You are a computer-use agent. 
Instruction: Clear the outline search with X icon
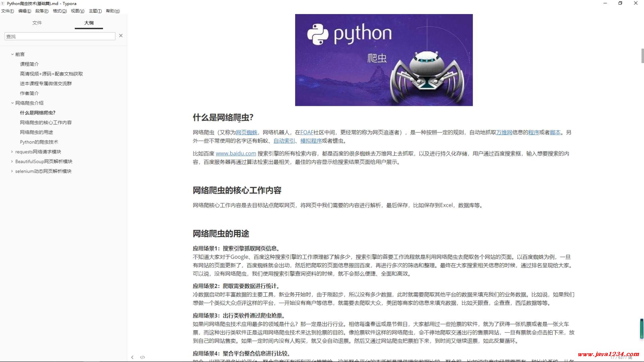121,36
